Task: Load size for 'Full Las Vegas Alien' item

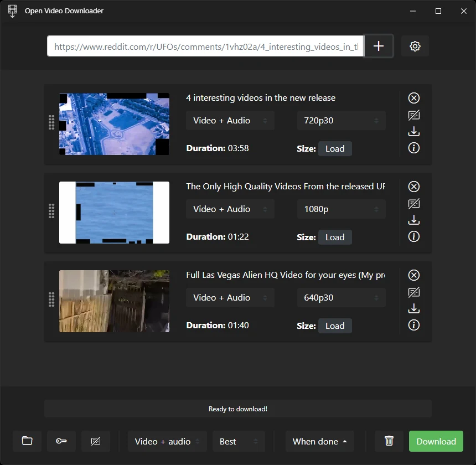Action: tap(335, 326)
